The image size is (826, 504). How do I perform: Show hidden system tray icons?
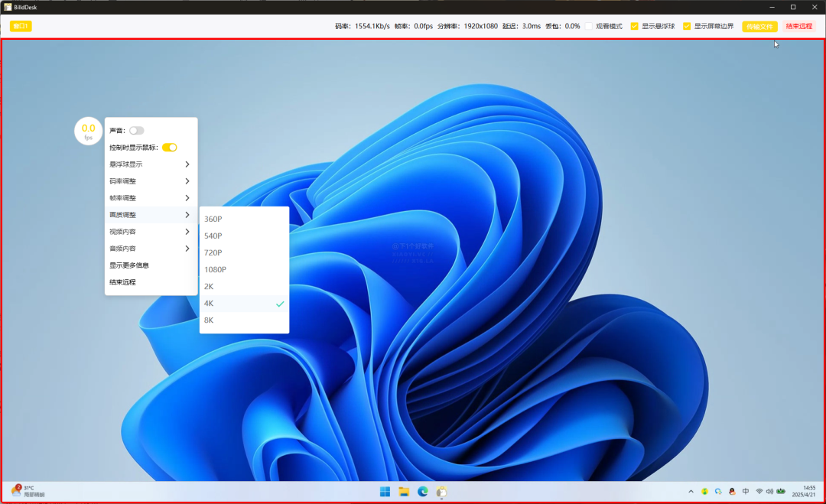[x=691, y=491]
